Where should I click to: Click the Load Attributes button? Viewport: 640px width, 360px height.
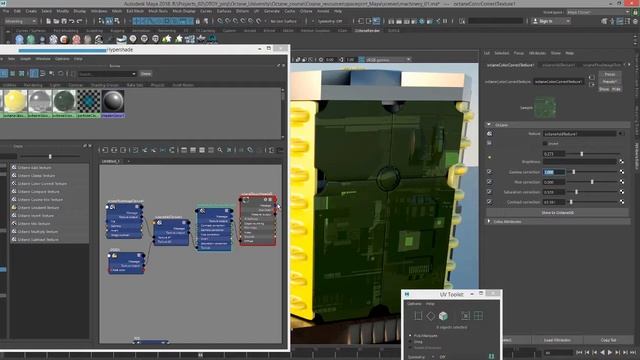point(557,340)
